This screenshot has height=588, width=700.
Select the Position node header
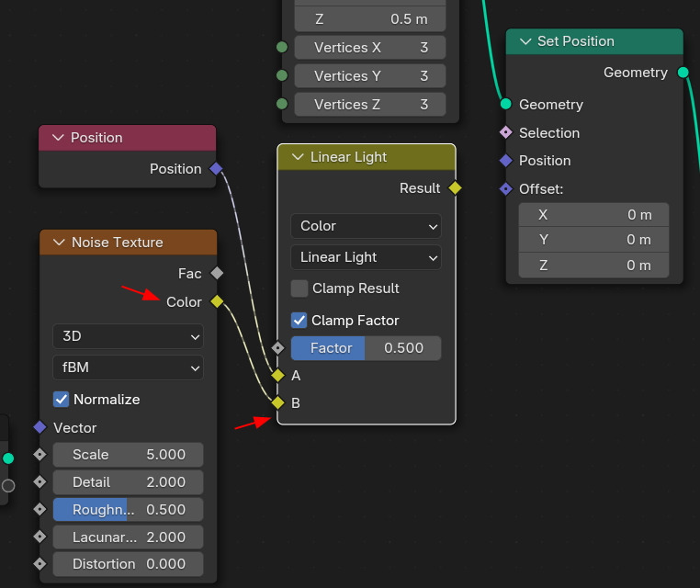[128, 138]
